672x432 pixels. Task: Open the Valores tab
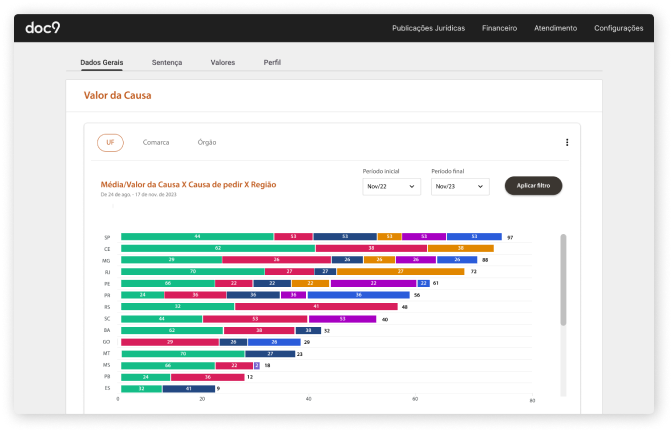pyautogui.click(x=222, y=63)
